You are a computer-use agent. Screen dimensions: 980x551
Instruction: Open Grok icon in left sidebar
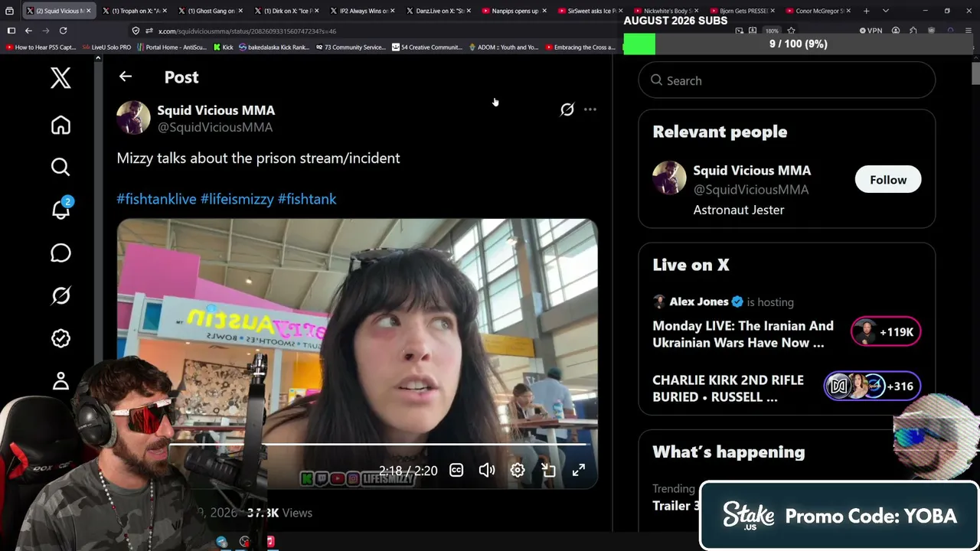coord(60,295)
